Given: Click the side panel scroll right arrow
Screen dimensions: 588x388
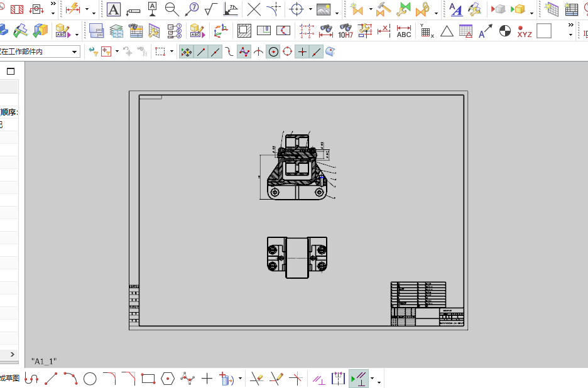Looking at the screenshot, I should [x=13, y=354].
